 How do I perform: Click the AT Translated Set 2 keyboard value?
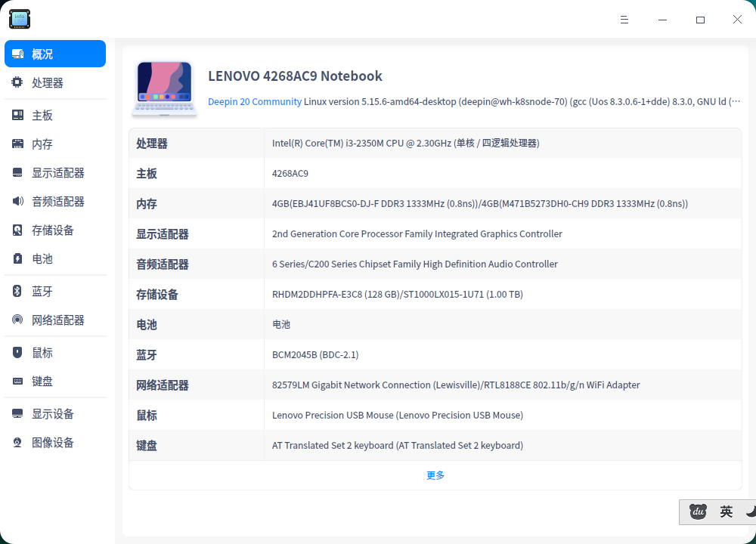[x=398, y=445]
